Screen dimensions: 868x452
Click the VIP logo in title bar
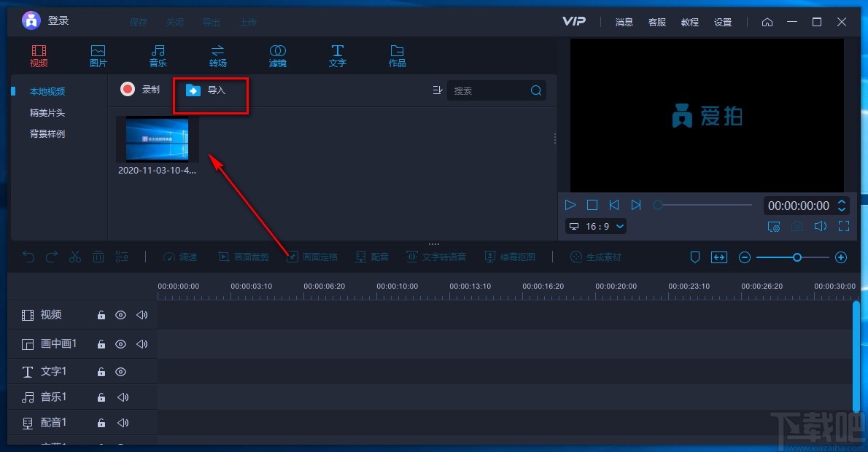(x=573, y=21)
